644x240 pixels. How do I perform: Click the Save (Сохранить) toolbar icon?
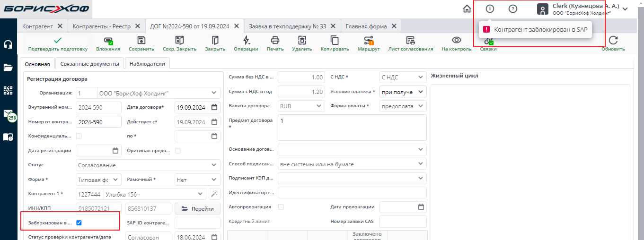point(141,41)
